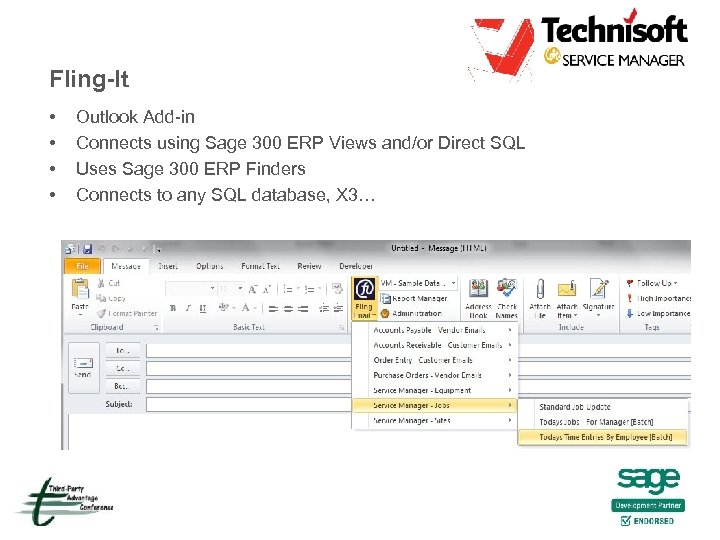Switch to the Review tab
This screenshot has width=720, height=540.
[x=309, y=266]
